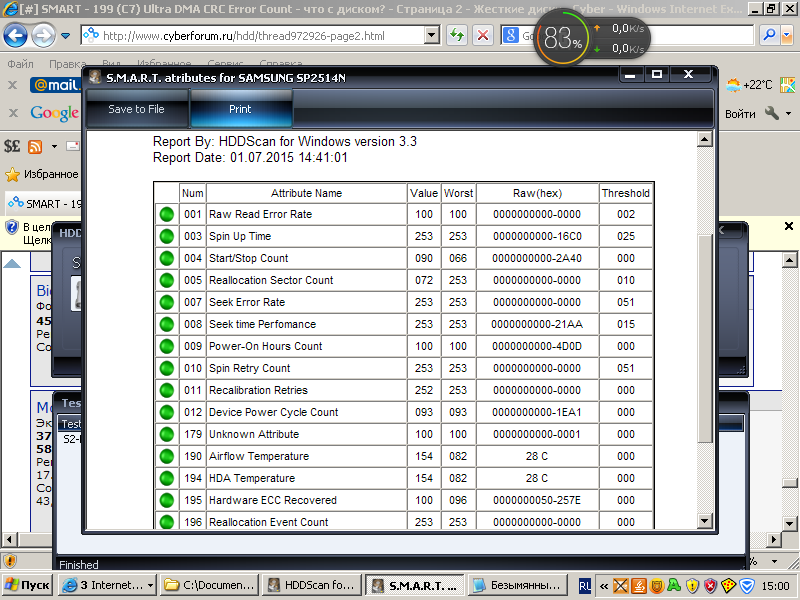This screenshot has height=600, width=800.
Task: Open the recent pages dropdown beside Forward
Action: click(65, 36)
